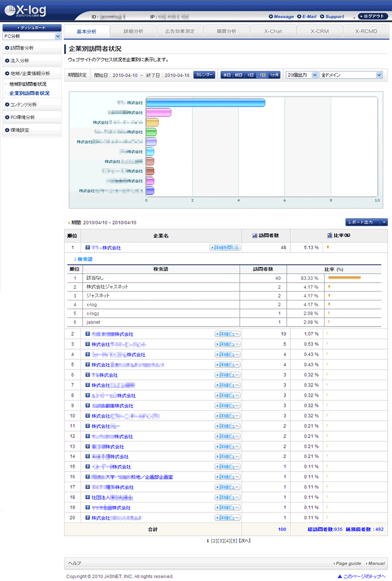Switch to the X-CRM tab
392x581 pixels.
[x=319, y=31]
